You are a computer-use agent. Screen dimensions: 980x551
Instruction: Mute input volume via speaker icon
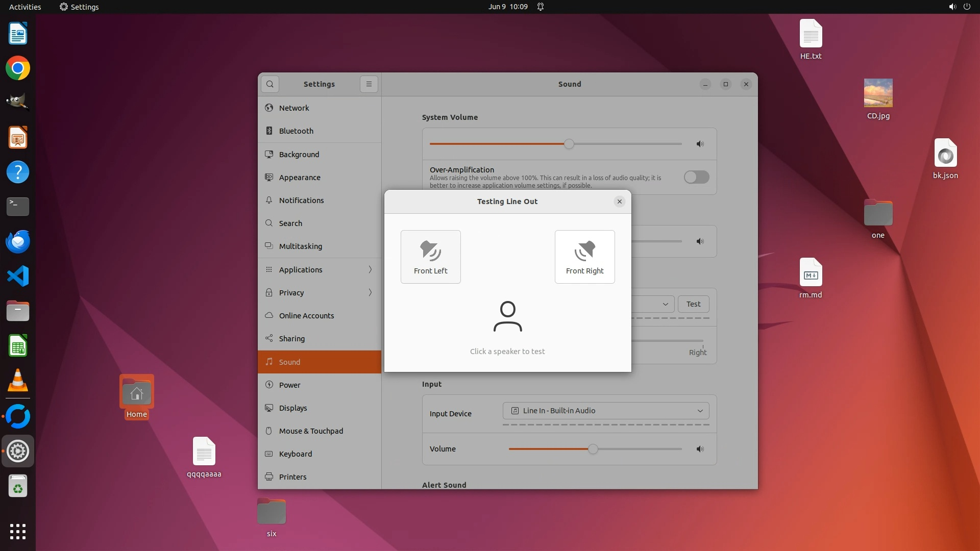[x=700, y=449]
